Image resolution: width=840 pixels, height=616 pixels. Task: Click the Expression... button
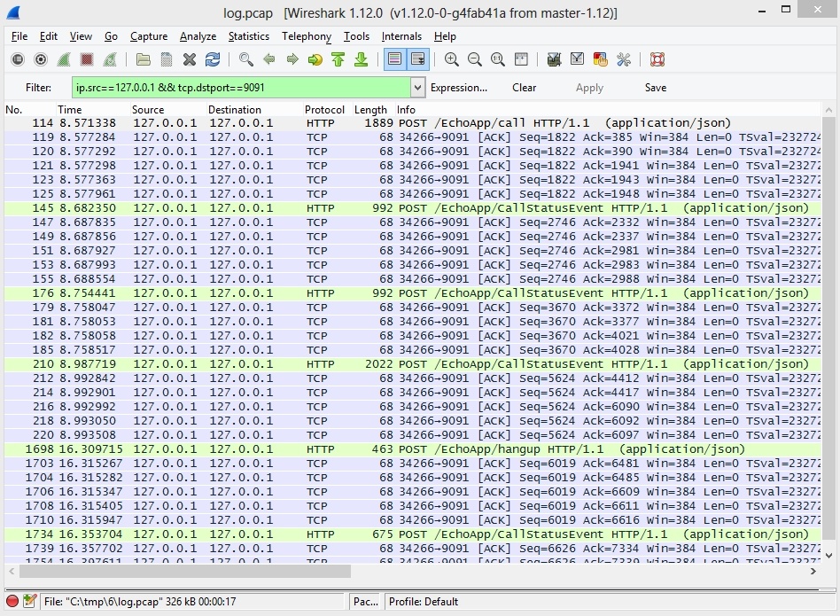pyautogui.click(x=458, y=88)
